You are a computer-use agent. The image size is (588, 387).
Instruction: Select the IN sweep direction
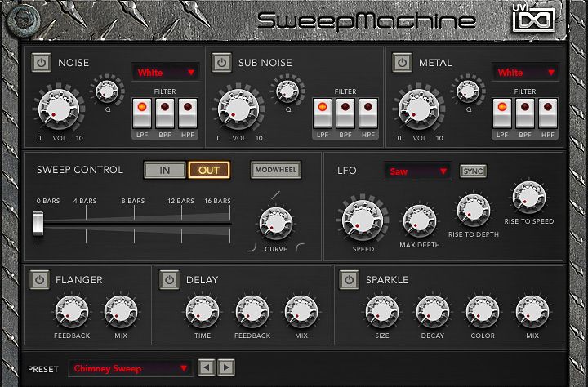coord(164,170)
